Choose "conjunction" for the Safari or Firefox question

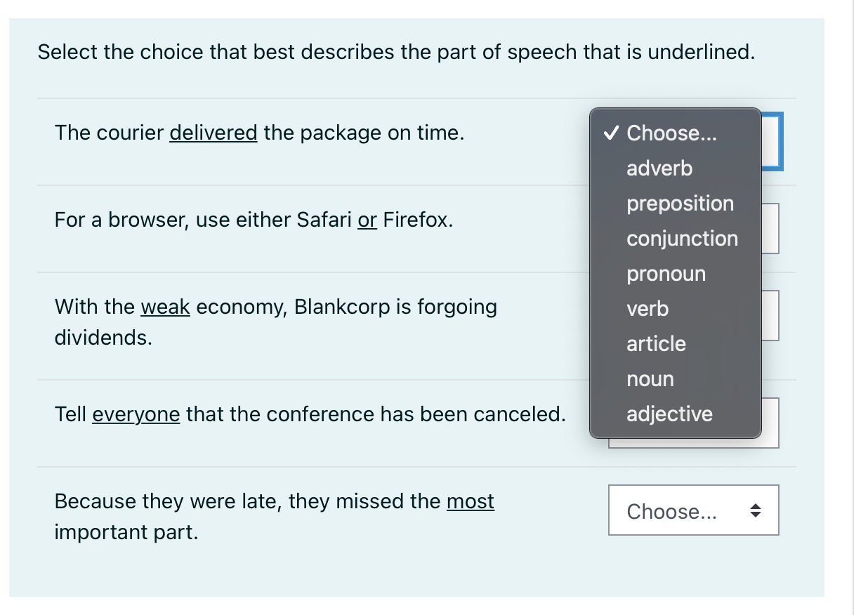pyautogui.click(x=682, y=238)
